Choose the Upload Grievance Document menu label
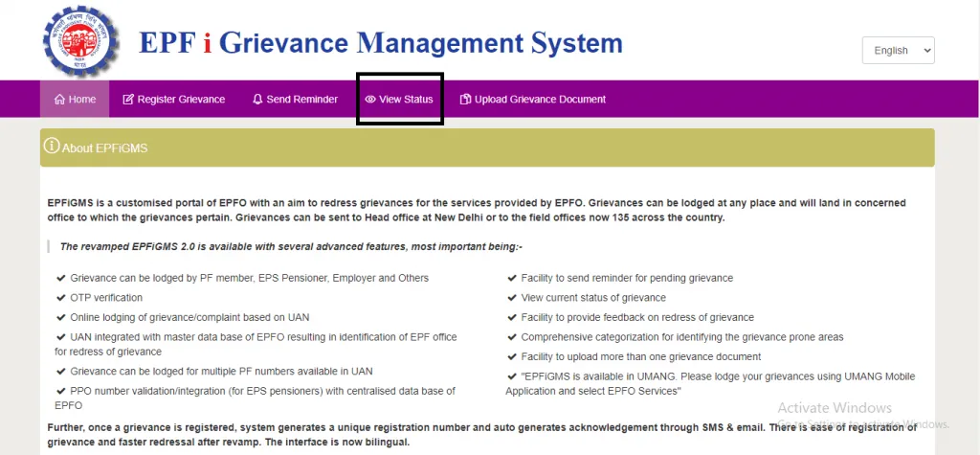Image resolution: width=980 pixels, height=455 pixels. [x=540, y=100]
